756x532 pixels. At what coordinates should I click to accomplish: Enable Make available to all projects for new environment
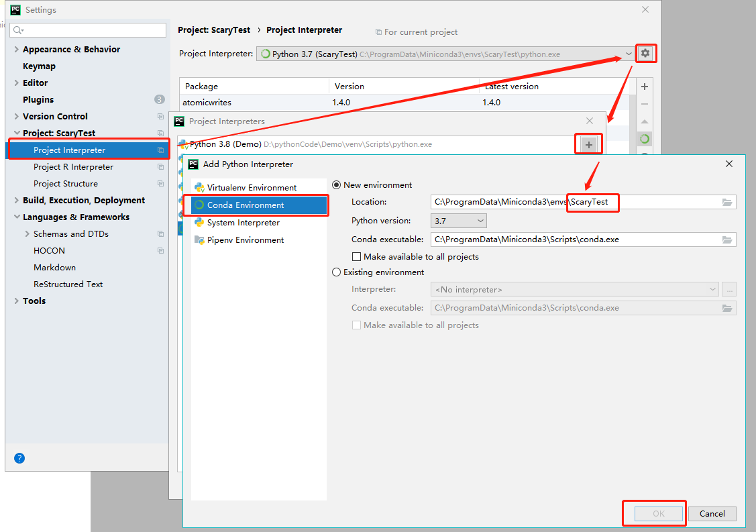coord(356,256)
